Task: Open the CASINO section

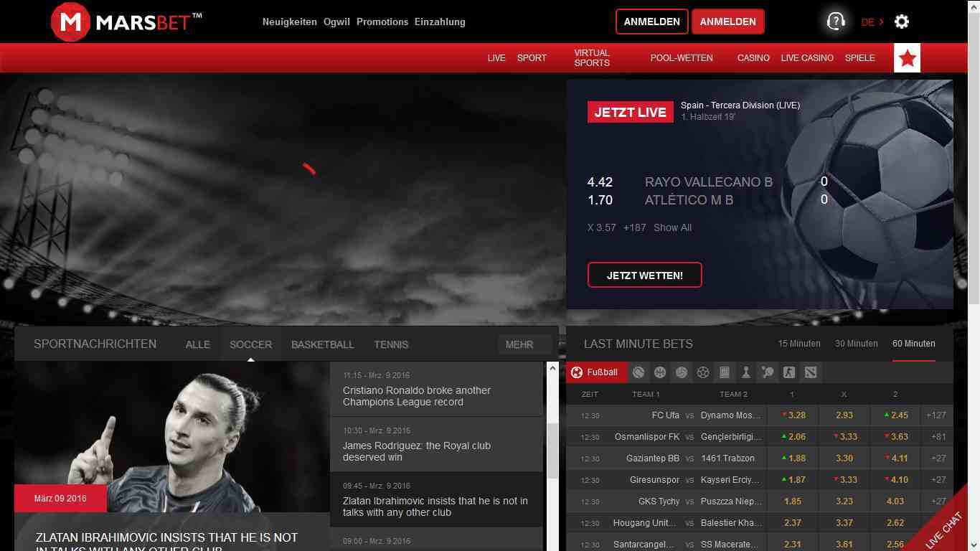Action: [753, 58]
